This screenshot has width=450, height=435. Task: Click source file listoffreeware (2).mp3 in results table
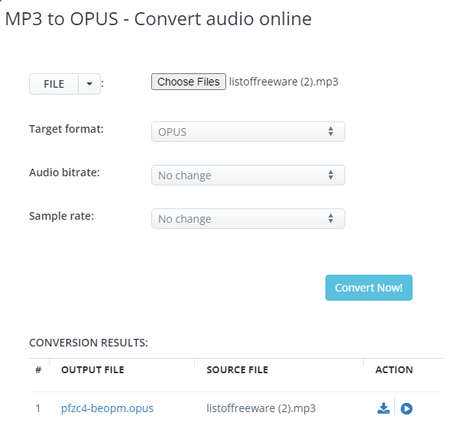click(261, 408)
